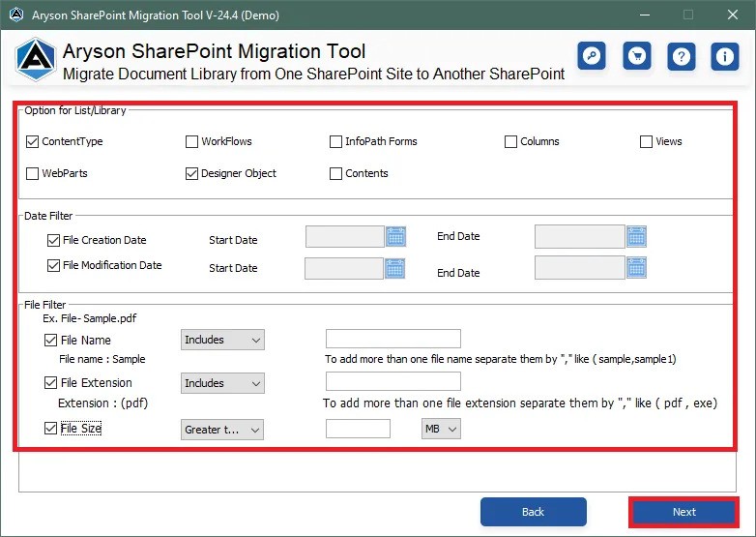Focus the File Size value field
756x537 pixels.
[358, 428]
